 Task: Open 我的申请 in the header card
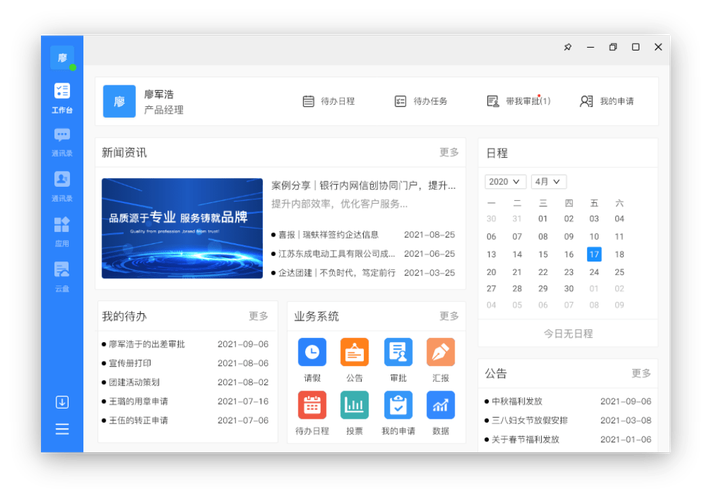607,101
